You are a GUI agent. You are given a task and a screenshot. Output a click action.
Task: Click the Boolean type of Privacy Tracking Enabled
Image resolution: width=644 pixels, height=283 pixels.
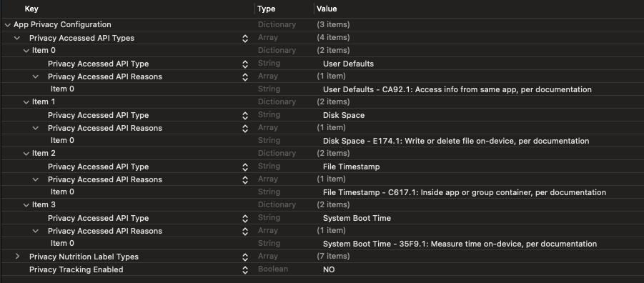click(x=273, y=269)
